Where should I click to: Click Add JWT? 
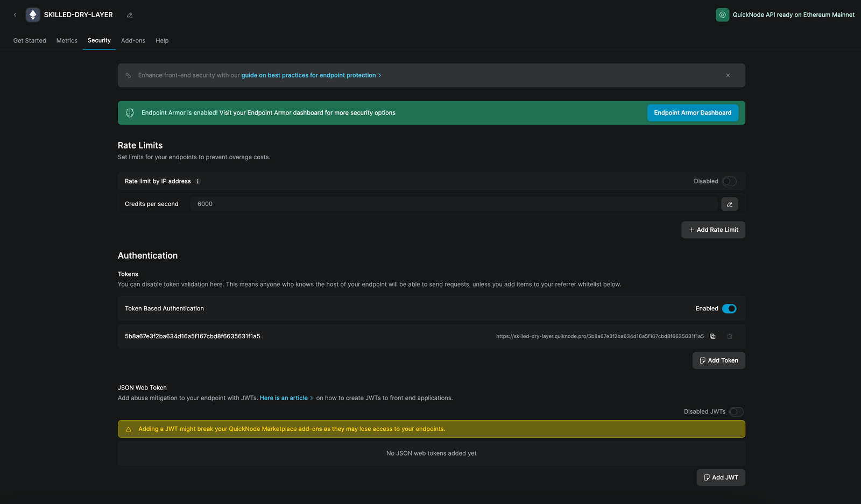point(721,477)
